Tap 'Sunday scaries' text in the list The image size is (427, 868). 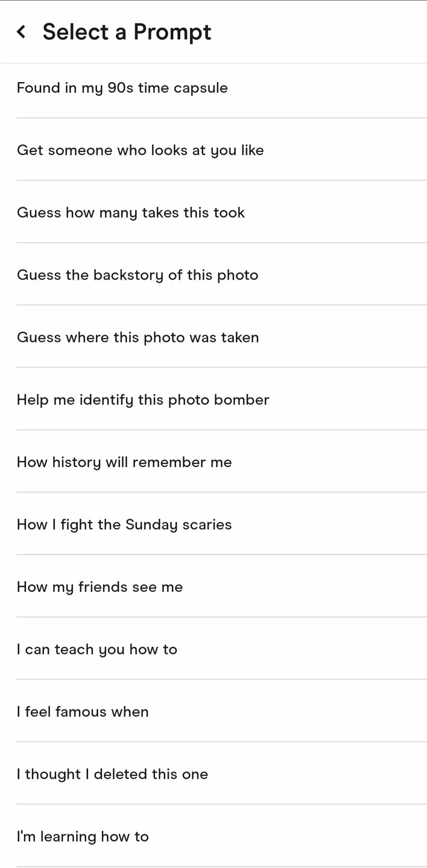[x=178, y=525]
